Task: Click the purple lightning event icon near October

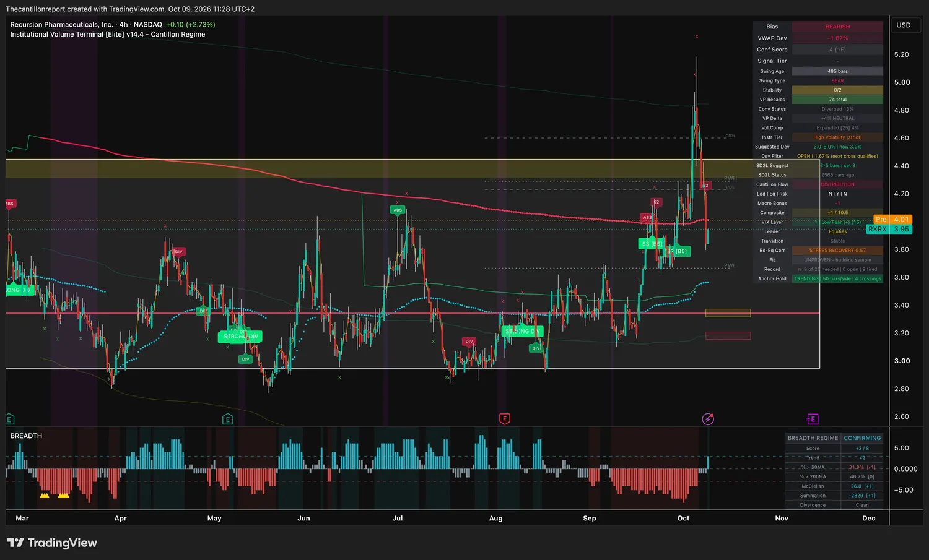Action: (708, 419)
